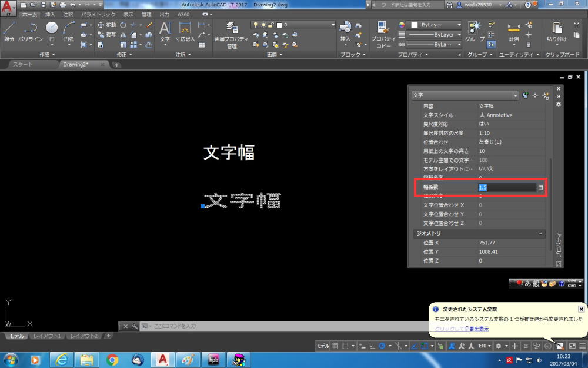Viewport: 588px width, 368px height.
Task: Expand the 作成 panel
Action: [x=47, y=54]
